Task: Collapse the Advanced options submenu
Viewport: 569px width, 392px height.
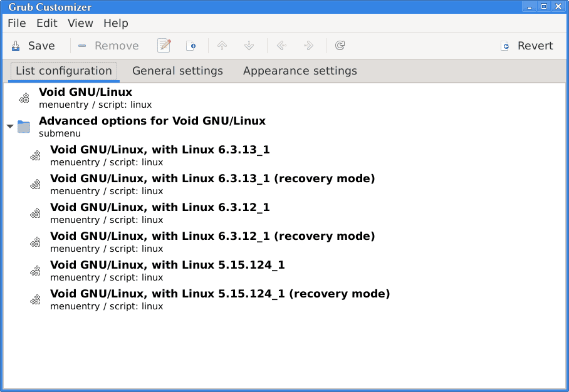Action: click(x=10, y=126)
